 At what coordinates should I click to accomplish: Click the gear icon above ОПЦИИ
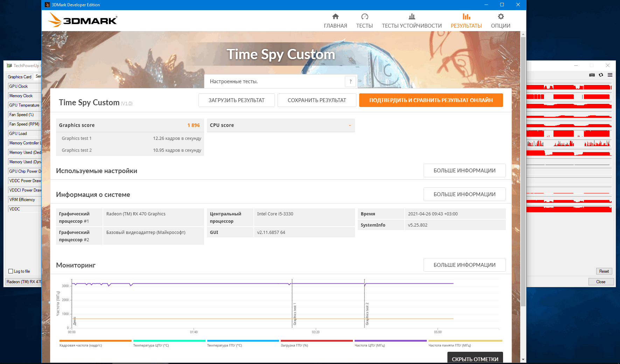[501, 16]
